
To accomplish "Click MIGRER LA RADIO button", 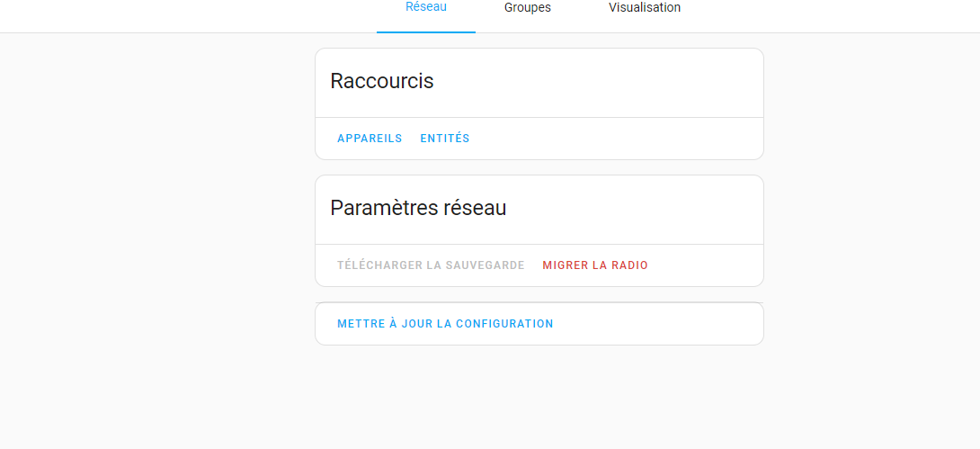I will [595, 265].
